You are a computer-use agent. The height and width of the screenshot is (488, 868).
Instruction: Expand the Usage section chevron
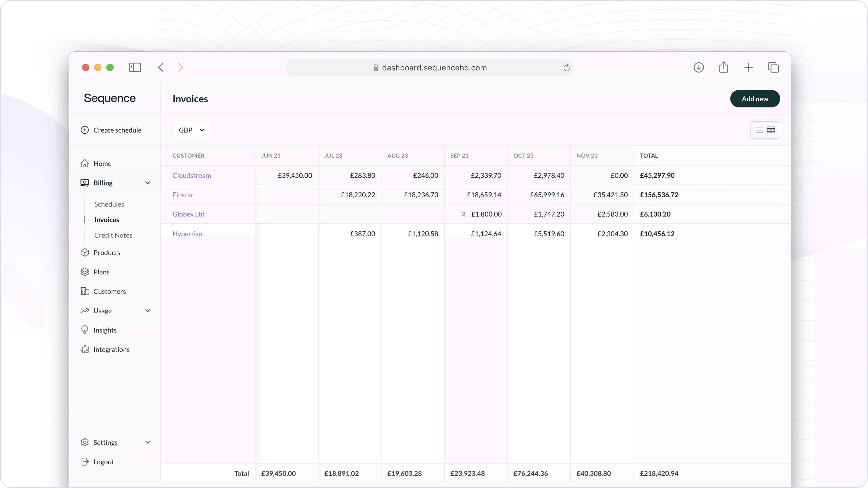148,310
